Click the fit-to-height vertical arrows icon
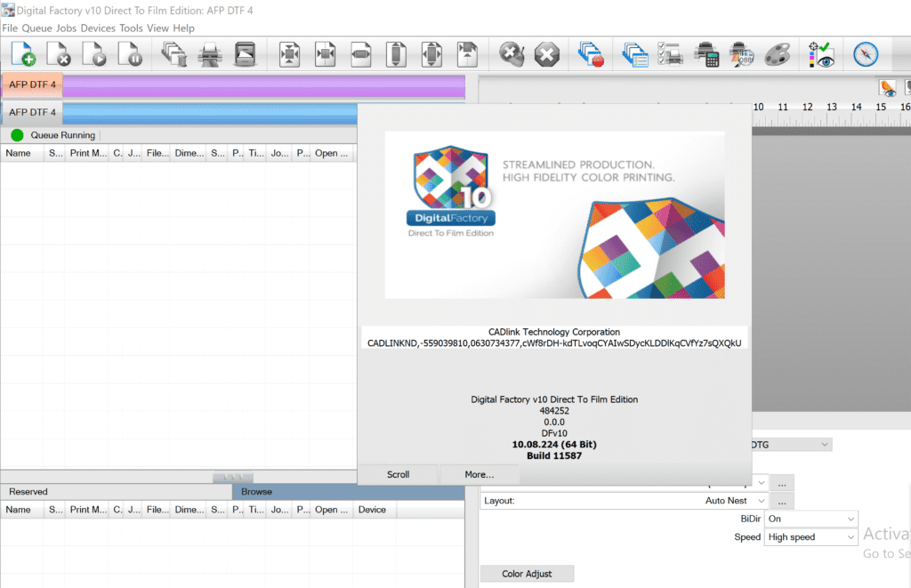This screenshot has width=911, height=588. click(x=396, y=54)
